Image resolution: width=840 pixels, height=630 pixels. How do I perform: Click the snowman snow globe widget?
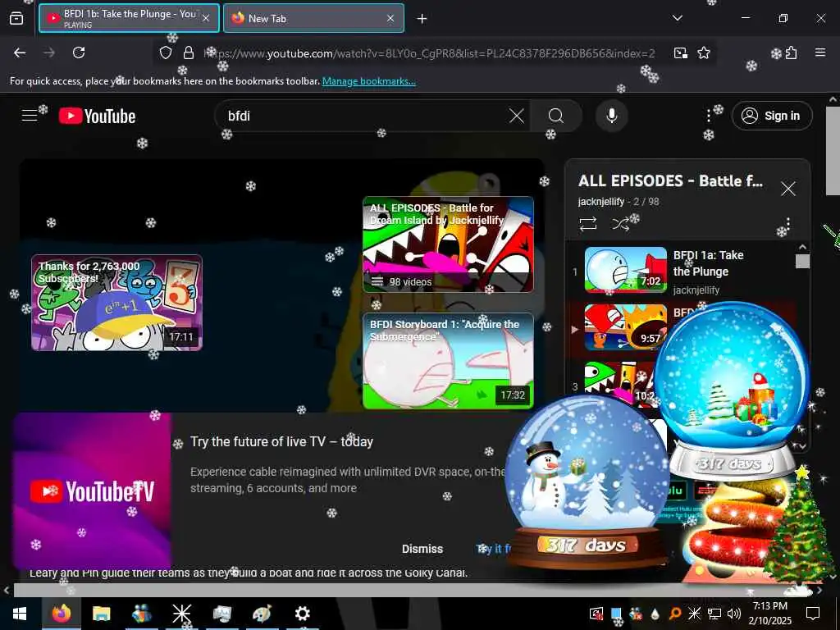pos(587,482)
